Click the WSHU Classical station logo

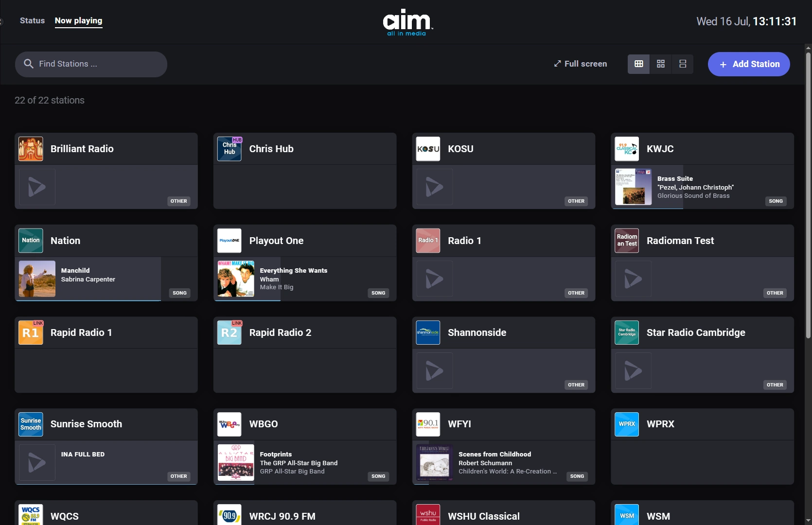point(428,515)
